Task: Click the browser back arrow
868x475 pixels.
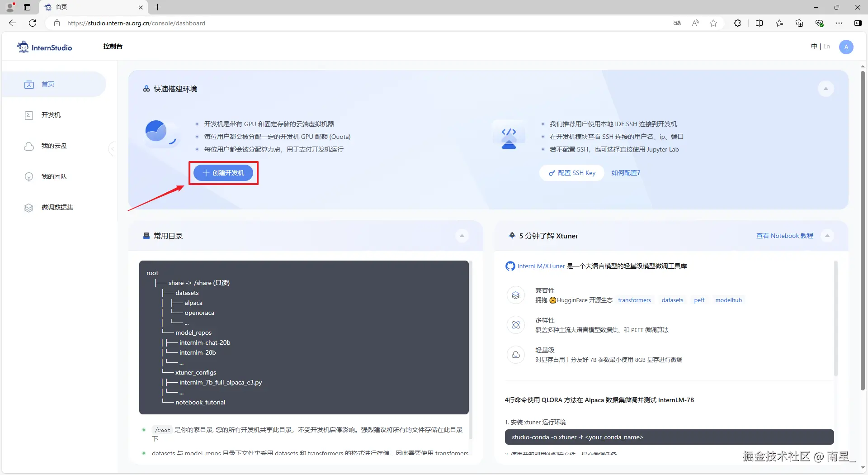Action: 13,23
